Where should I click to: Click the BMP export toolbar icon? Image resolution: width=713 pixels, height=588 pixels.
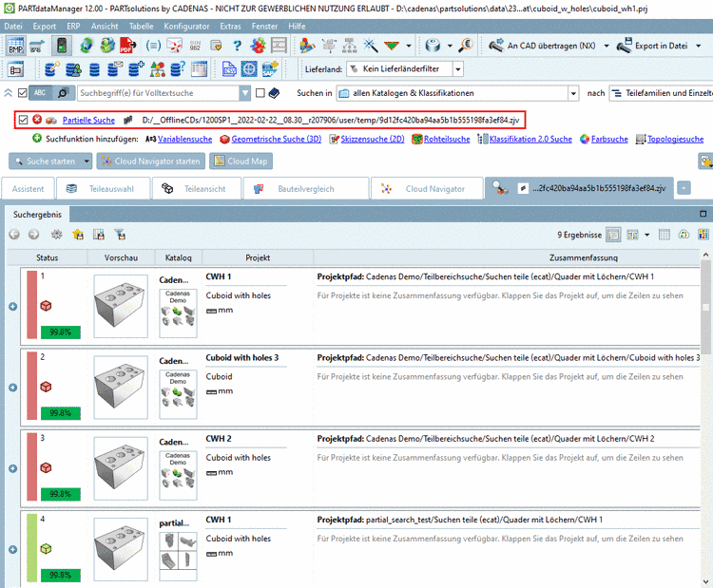[x=15, y=46]
